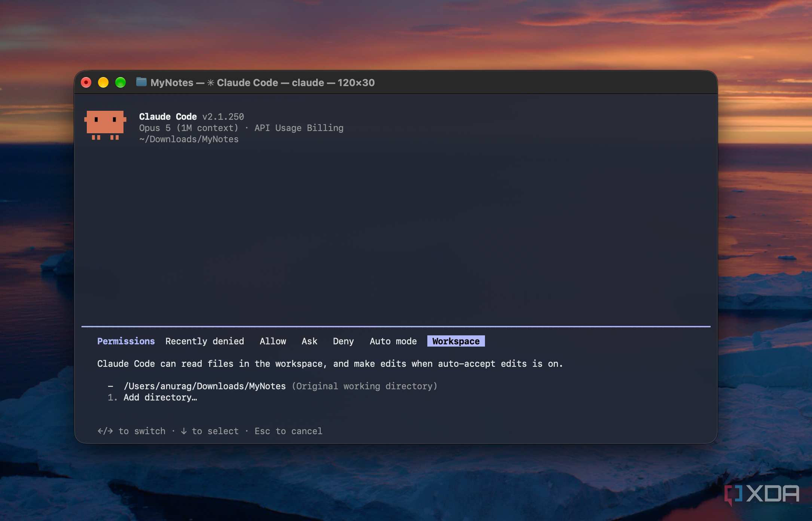Viewport: 812px width, 521px height.
Task: Open the Auto mode tab
Action: coord(393,341)
